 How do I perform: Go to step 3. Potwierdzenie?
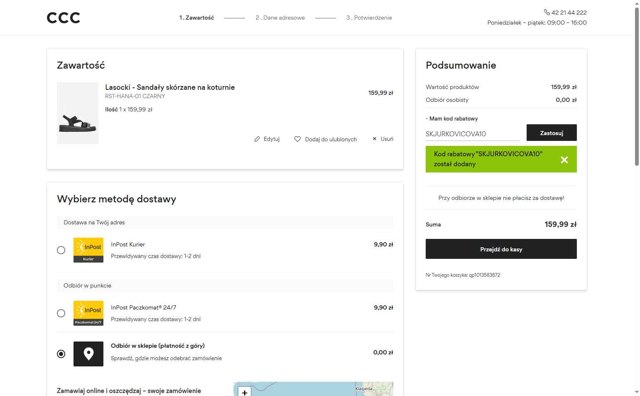point(369,18)
